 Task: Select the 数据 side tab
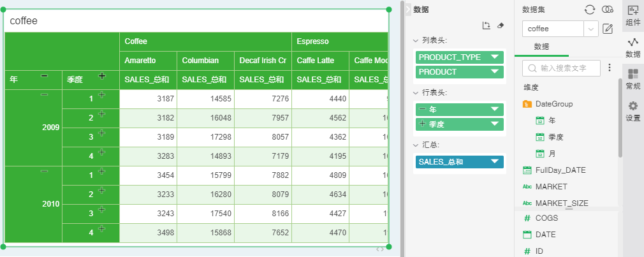633,47
